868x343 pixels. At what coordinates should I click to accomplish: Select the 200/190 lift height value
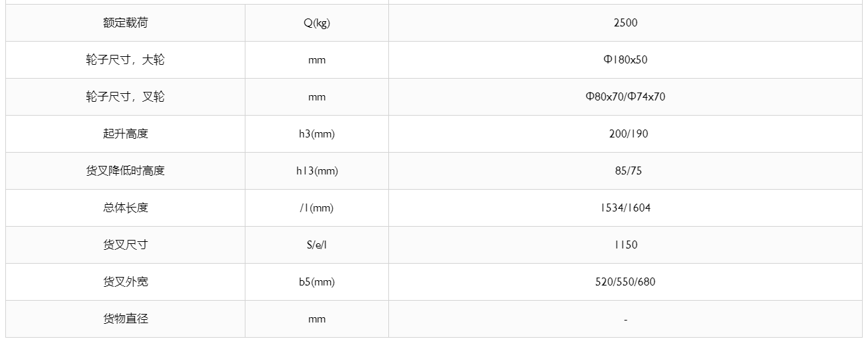click(625, 134)
